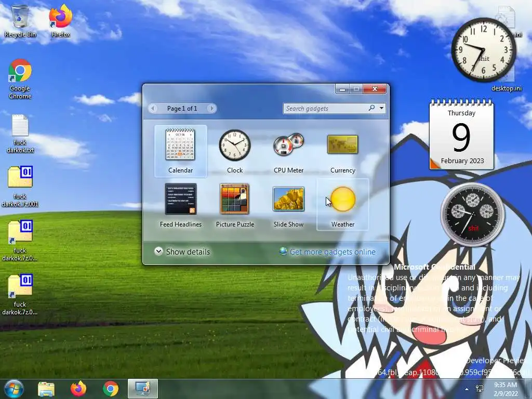Select the Clock gadget in the gallery
Viewport: 532px width, 399px height.
tap(235, 151)
